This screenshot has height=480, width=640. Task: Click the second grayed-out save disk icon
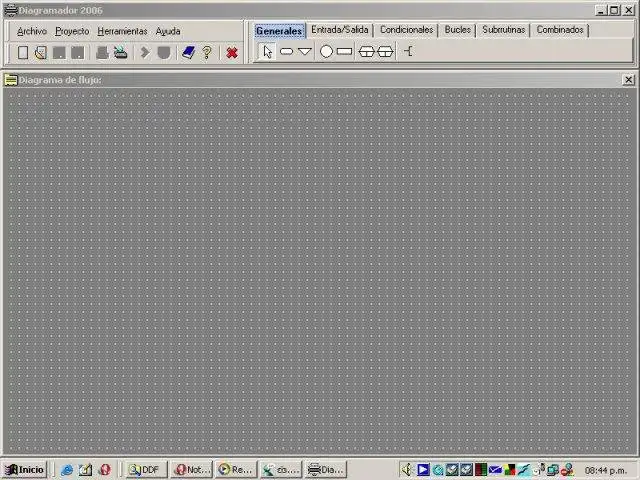click(78, 53)
